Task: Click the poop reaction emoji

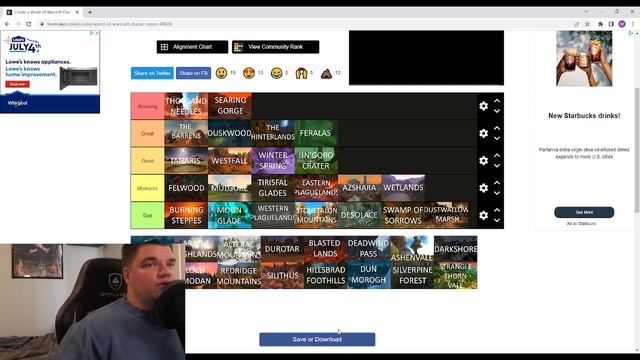Action: click(x=327, y=73)
